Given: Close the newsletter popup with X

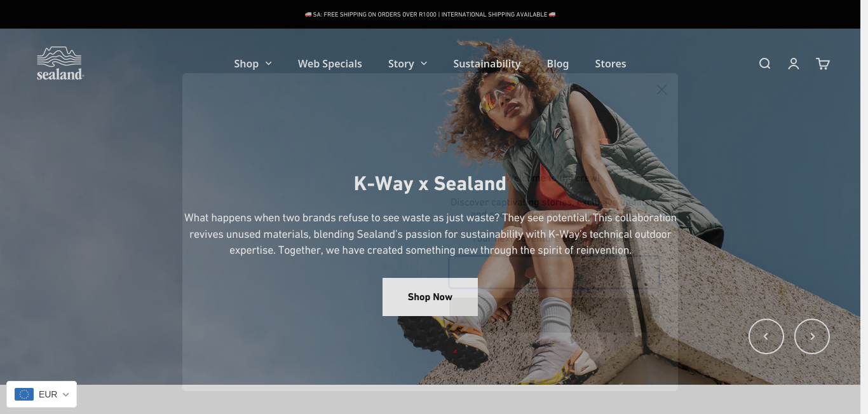Looking at the screenshot, I should click(661, 90).
